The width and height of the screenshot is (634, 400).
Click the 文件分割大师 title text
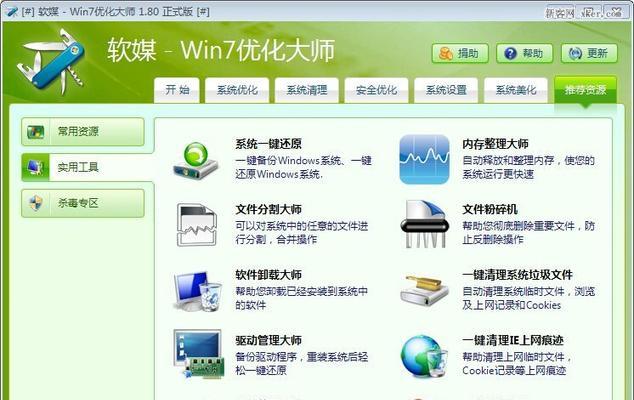click(268, 209)
